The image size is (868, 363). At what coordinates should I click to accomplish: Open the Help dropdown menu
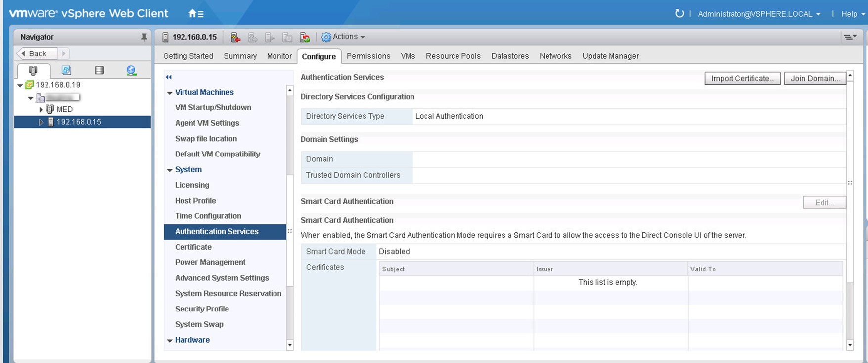pyautogui.click(x=852, y=14)
